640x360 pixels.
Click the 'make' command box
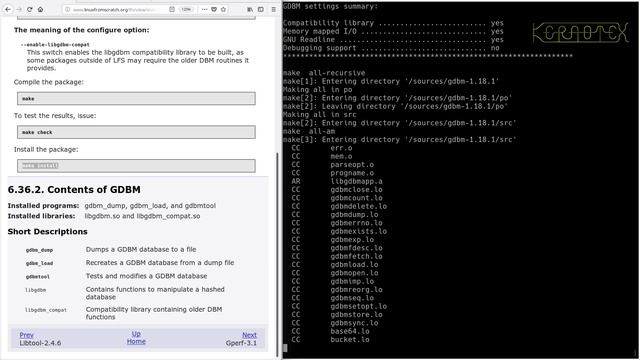click(136, 98)
